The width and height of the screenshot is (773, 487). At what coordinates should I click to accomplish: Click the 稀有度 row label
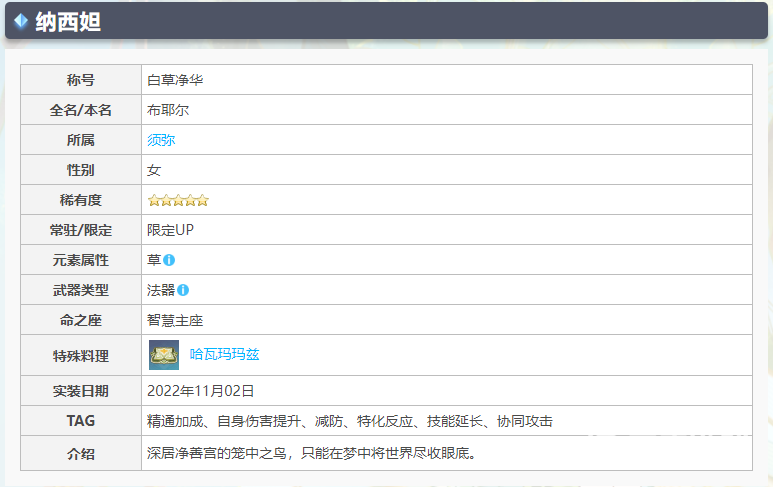coord(81,200)
